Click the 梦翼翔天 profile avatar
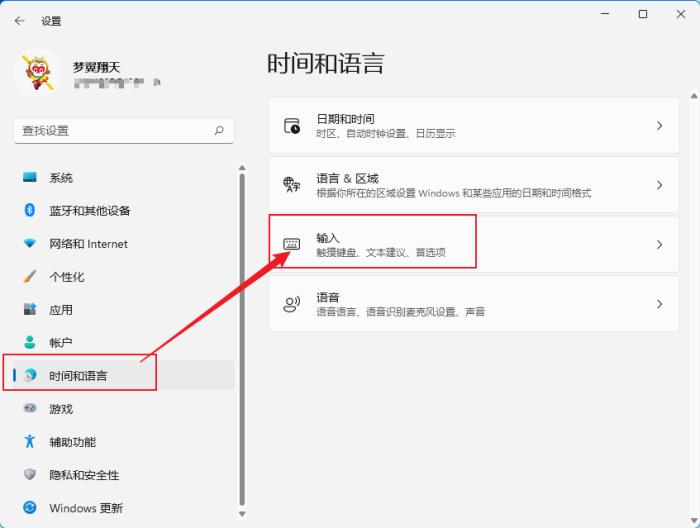Viewport: 700px width, 528px height. [x=40, y=76]
